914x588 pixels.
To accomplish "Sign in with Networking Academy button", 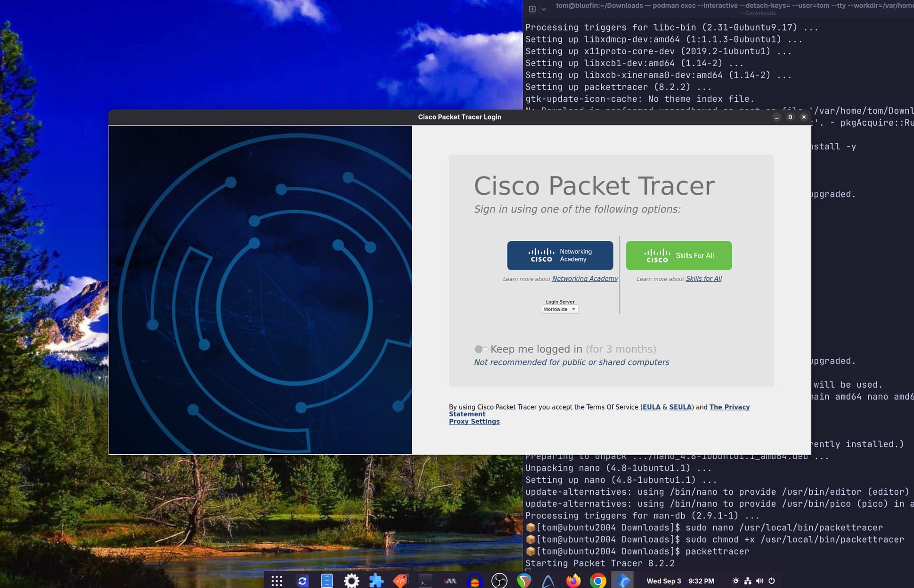I will [x=560, y=255].
